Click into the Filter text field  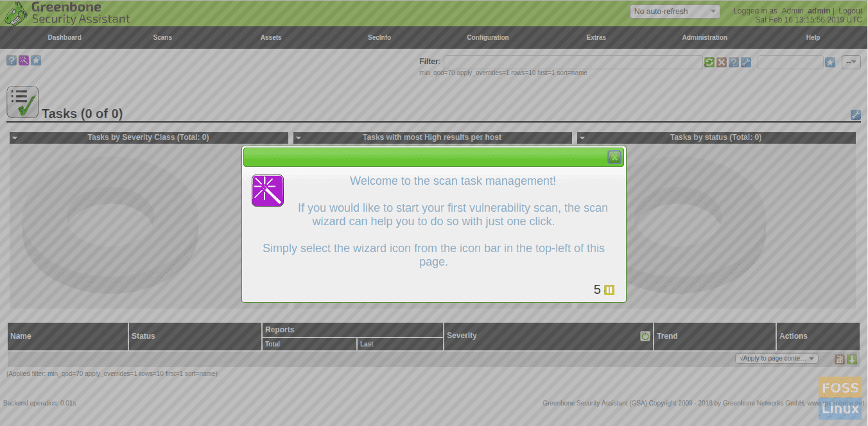click(x=573, y=62)
